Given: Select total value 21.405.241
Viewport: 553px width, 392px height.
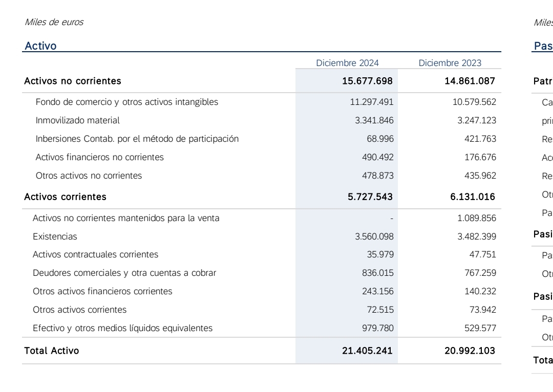Looking at the screenshot, I should (367, 351).
